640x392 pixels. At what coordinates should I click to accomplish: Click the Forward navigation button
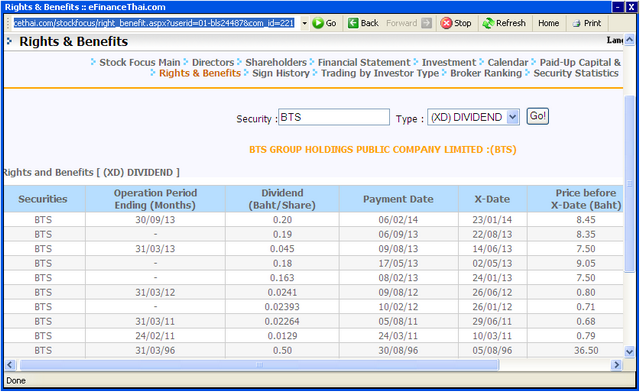[x=409, y=23]
